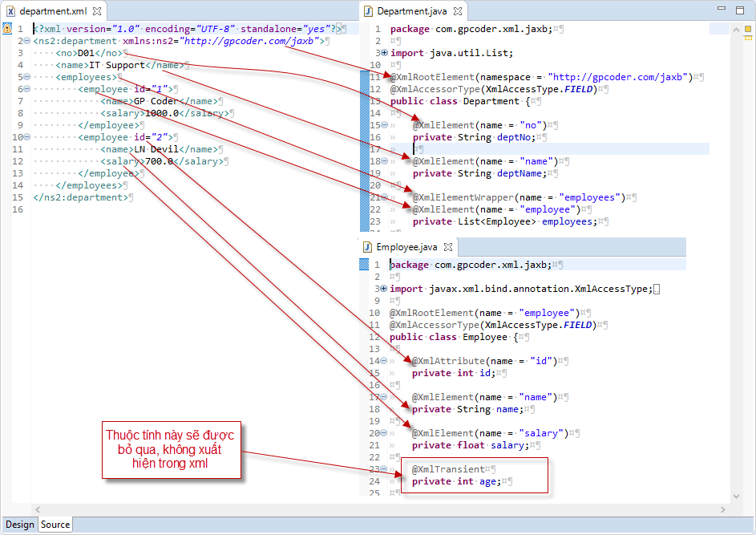The height and width of the screenshot is (535, 756).
Task: Collapse the employees element in department.xml
Action: point(26,76)
